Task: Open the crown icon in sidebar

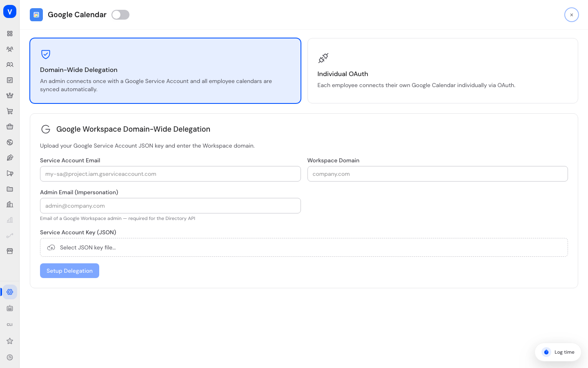Action: tap(10, 96)
